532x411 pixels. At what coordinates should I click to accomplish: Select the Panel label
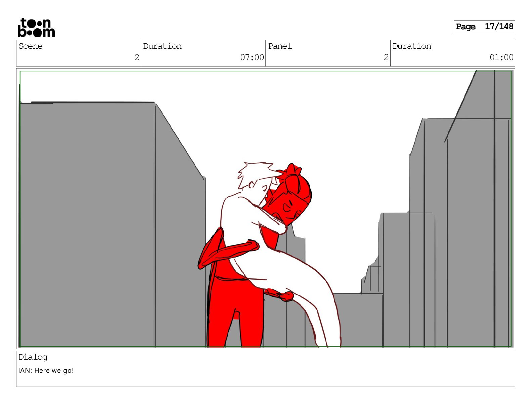click(x=280, y=46)
